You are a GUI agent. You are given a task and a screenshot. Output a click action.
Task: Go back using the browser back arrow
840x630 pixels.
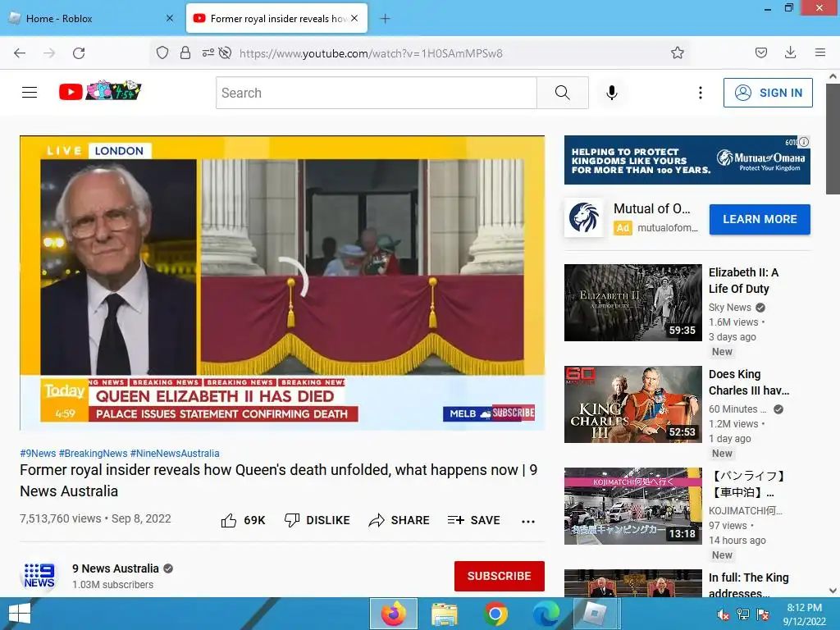tap(20, 53)
